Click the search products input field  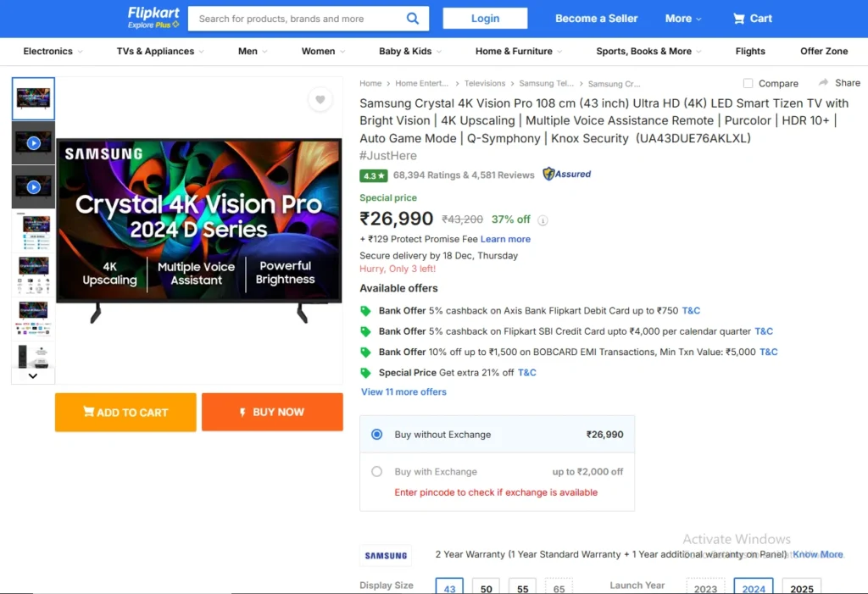(x=297, y=19)
